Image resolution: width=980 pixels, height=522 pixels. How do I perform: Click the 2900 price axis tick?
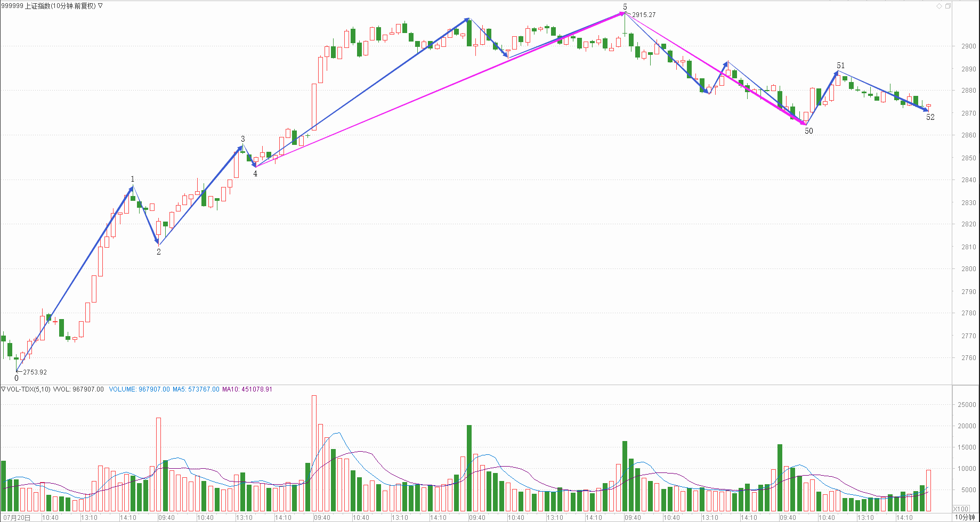click(x=968, y=46)
